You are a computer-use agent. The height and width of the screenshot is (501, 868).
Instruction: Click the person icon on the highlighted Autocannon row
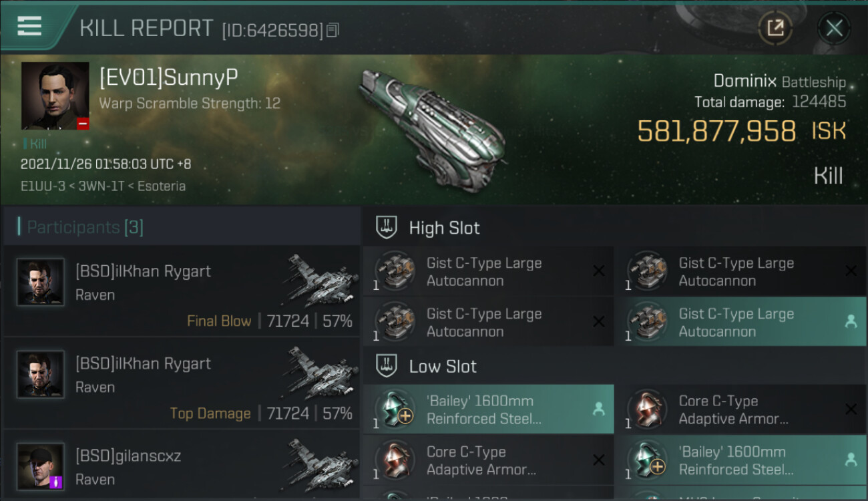[x=851, y=322]
